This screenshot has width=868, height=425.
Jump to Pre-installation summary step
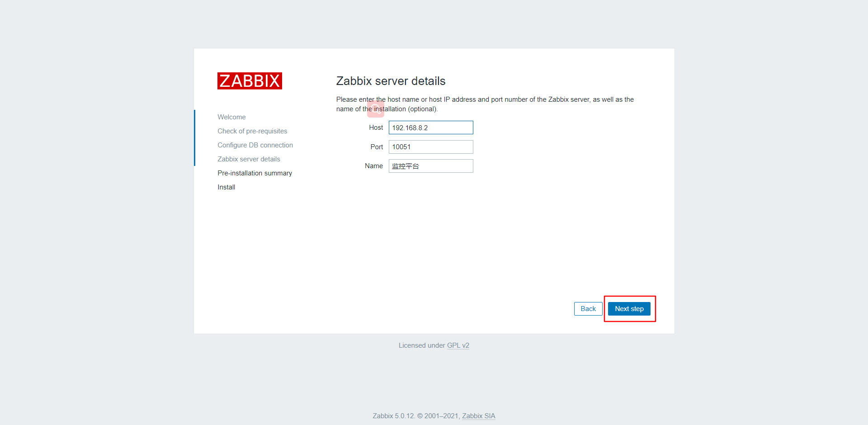255,173
